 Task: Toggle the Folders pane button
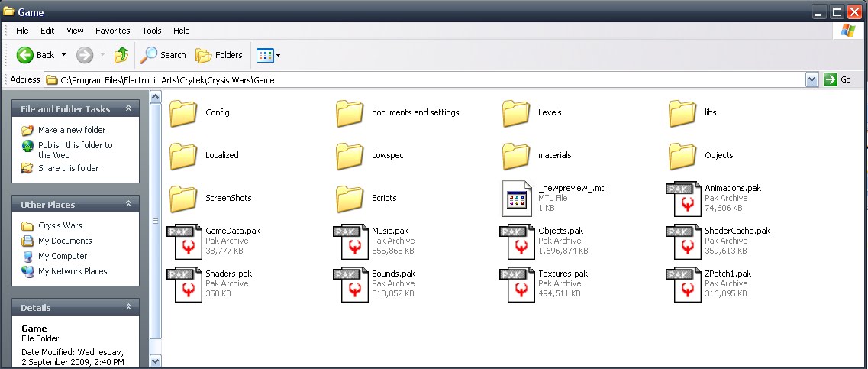[x=219, y=55]
